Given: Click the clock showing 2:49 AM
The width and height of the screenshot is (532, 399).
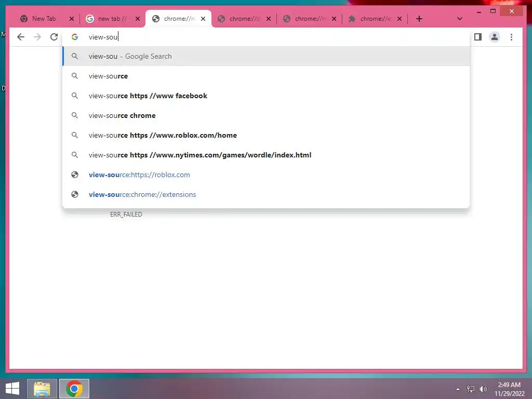Looking at the screenshot, I should pyautogui.click(x=509, y=385).
